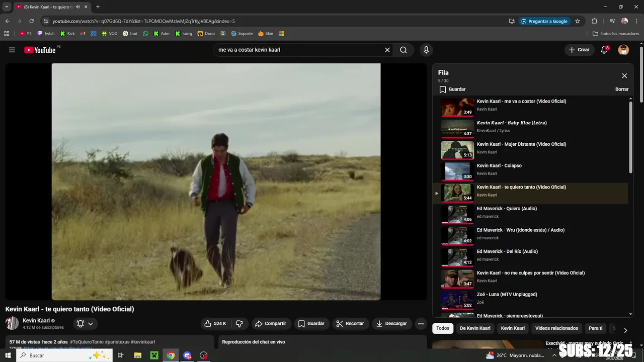Clip the video with Recortar
The height and width of the screenshot is (362, 644).
click(350, 324)
